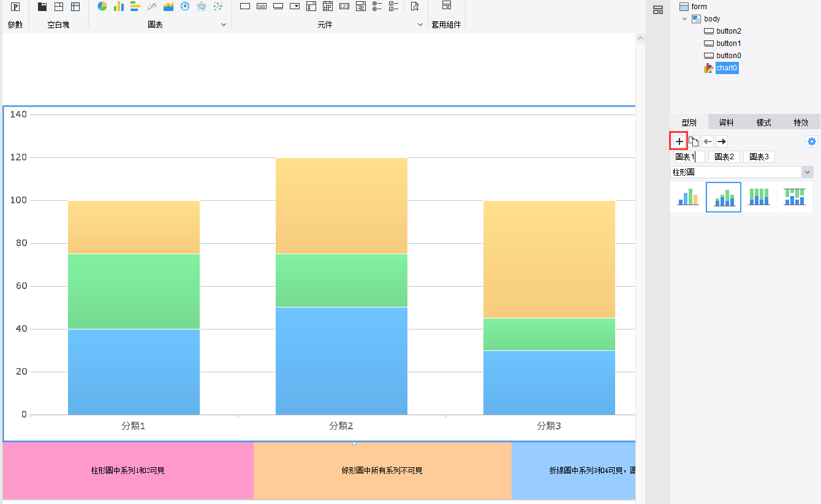Image resolution: width=821 pixels, height=504 pixels.
Task: Click the parameter P icon
Action: click(x=15, y=7)
